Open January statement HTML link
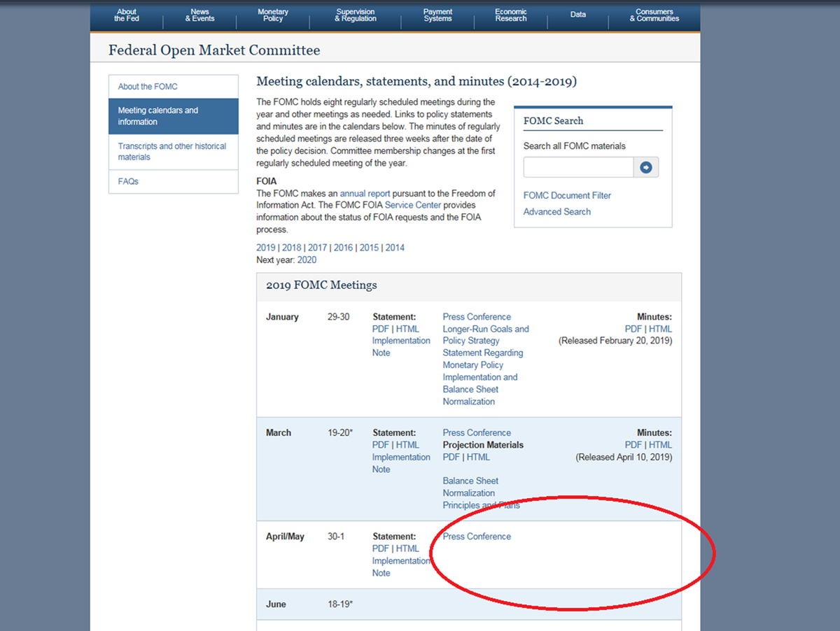 tap(407, 329)
